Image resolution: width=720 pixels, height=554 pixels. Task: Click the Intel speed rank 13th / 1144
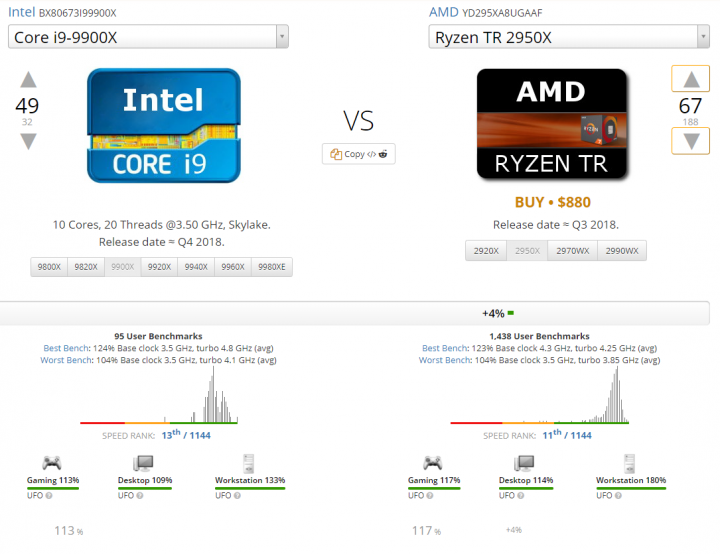pyautogui.click(x=186, y=435)
